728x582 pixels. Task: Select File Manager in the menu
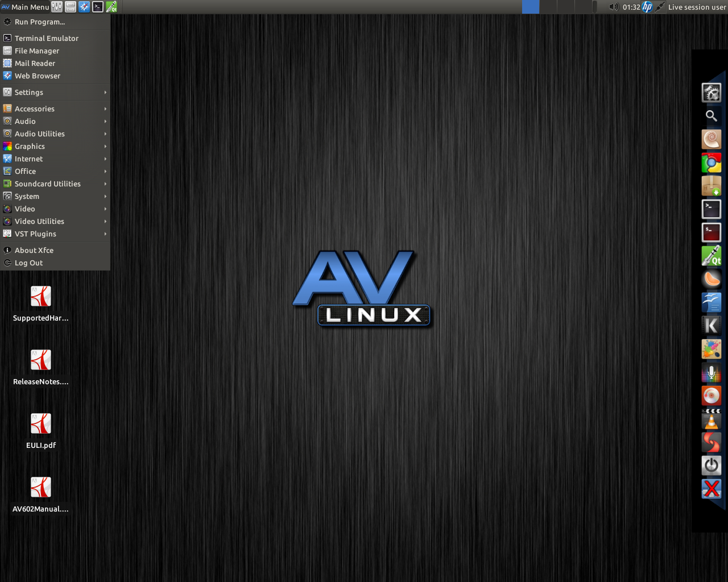[x=55, y=51]
